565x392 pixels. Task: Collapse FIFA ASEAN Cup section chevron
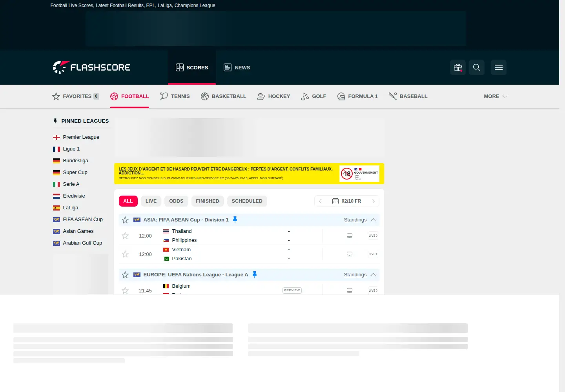(x=373, y=220)
